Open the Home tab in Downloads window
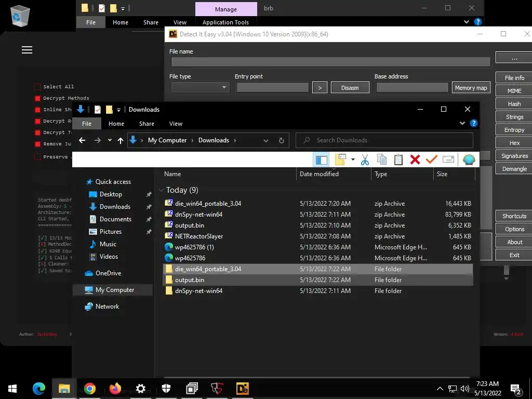532x399 pixels. (x=116, y=124)
